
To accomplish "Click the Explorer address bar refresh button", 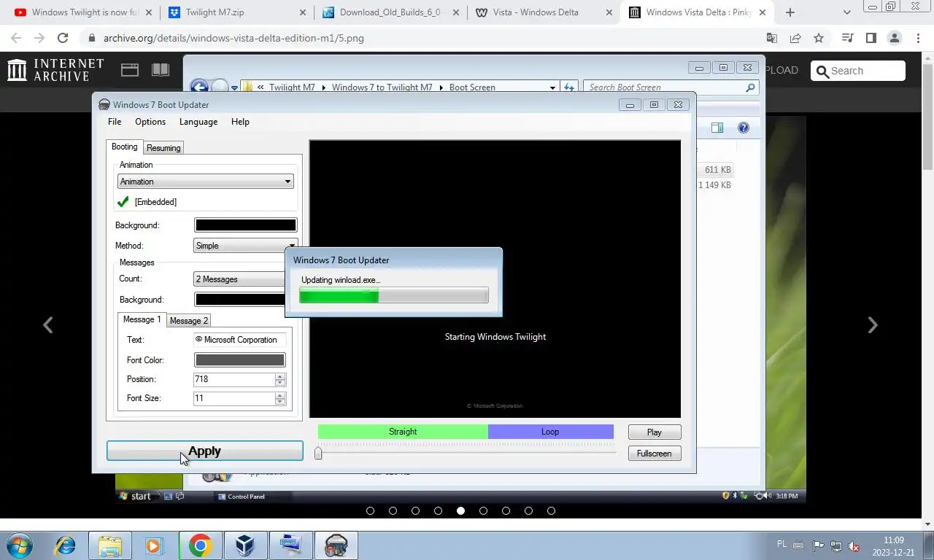I will [569, 87].
